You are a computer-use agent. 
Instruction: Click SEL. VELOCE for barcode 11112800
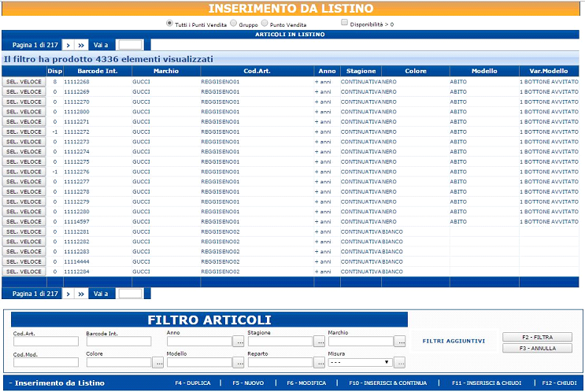24,112
